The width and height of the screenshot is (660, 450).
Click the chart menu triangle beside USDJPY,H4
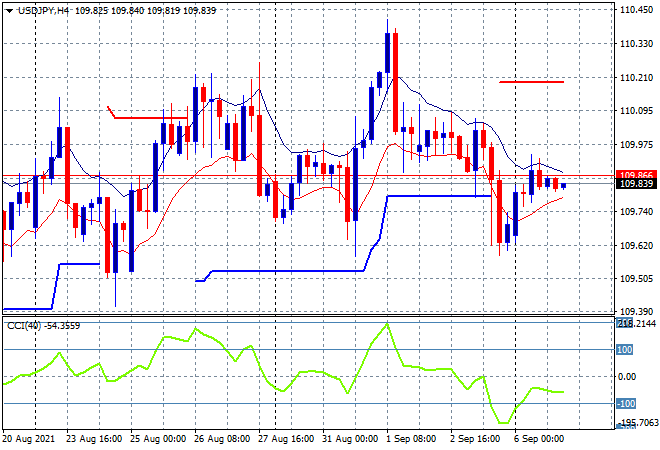pos(9,11)
